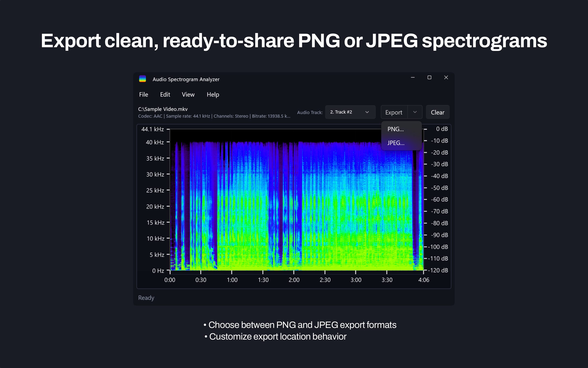Choose JPEG... from the export menu
The width and height of the screenshot is (588, 368).
pos(401,143)
